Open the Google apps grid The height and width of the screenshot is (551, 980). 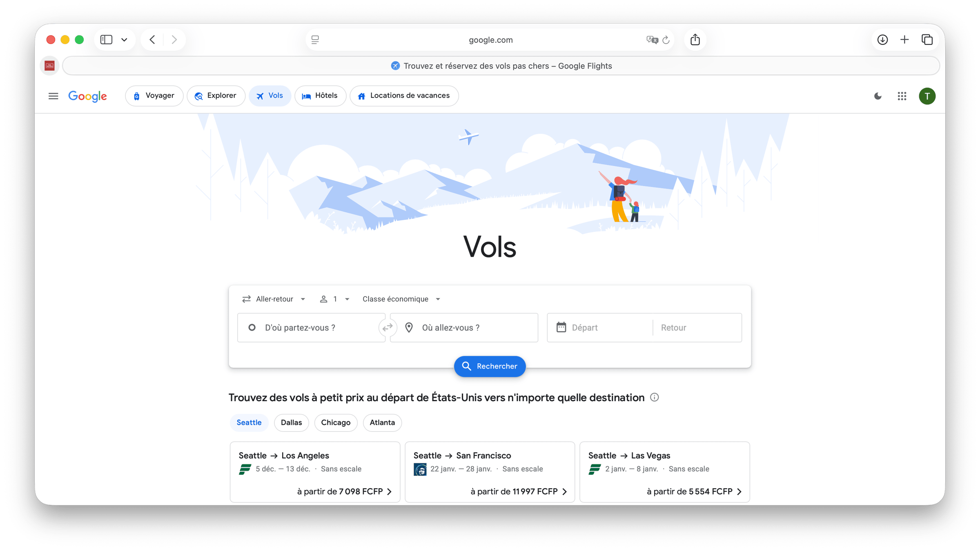[902, 96]
